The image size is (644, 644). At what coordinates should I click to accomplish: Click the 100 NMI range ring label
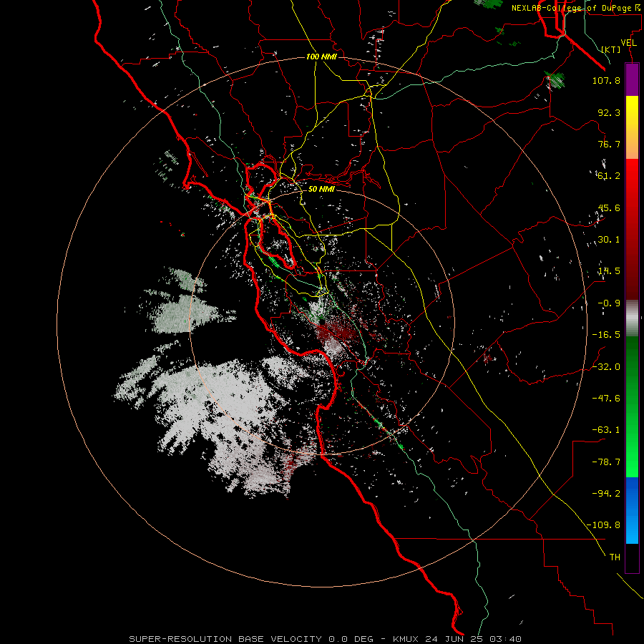(x=321, y=57)
